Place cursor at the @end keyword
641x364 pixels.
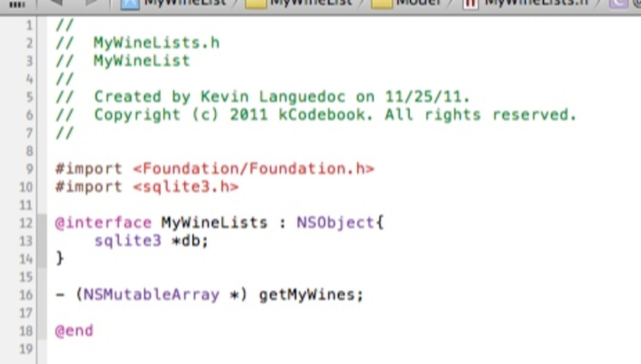pos(74,331)
